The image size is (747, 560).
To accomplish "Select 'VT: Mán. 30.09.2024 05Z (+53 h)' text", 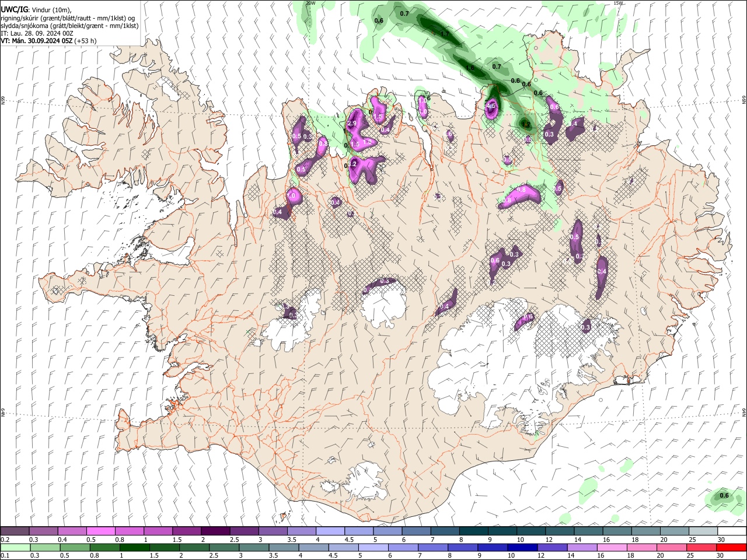I will (49, 41).
